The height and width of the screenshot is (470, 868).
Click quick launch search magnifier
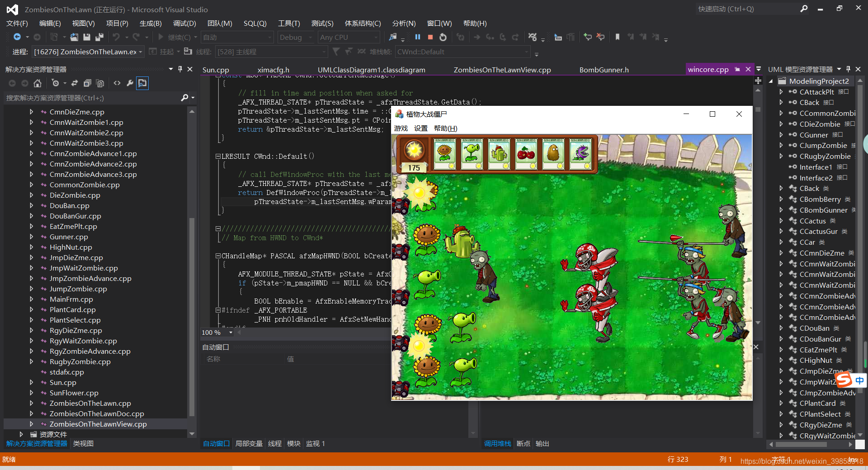click(804, 9)
